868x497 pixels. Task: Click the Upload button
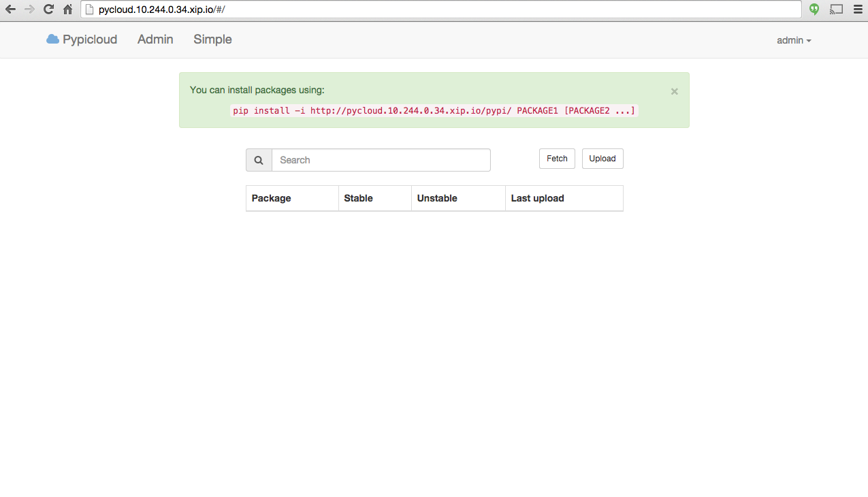(602, 159)
